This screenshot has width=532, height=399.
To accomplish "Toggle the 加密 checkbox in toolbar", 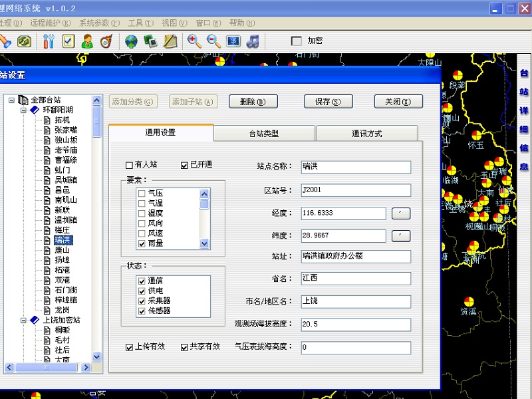I will click(297, 41).
